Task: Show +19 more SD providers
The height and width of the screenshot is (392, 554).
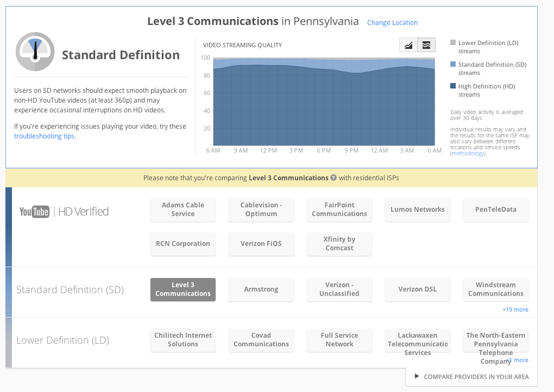Action: [515, 309]
